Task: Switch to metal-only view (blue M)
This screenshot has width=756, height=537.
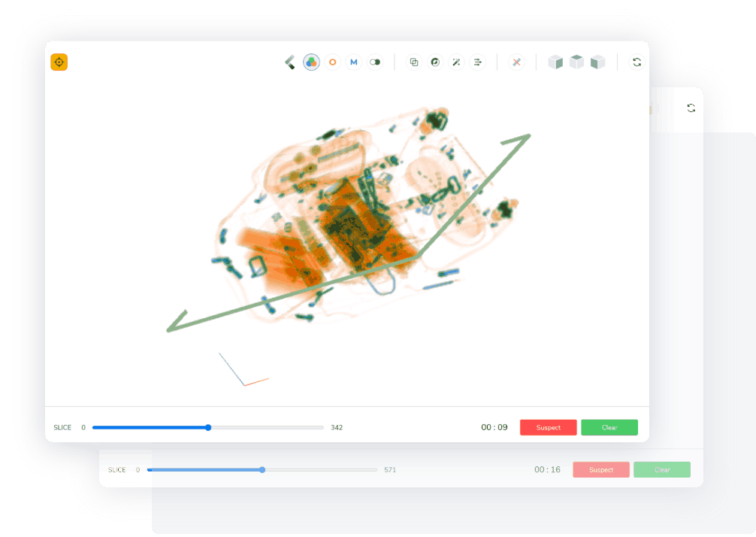Action: (x=353, y=62)
